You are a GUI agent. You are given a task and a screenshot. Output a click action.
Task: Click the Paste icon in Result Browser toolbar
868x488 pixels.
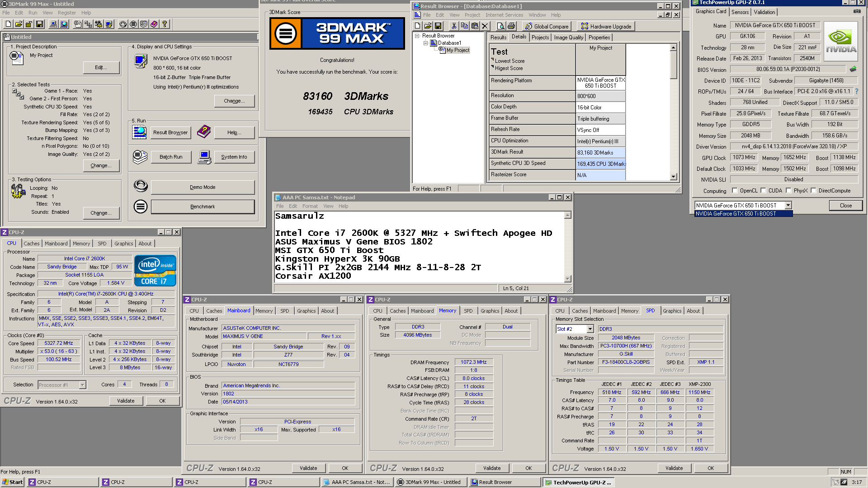pyautogui.click(x=475, y=26)
